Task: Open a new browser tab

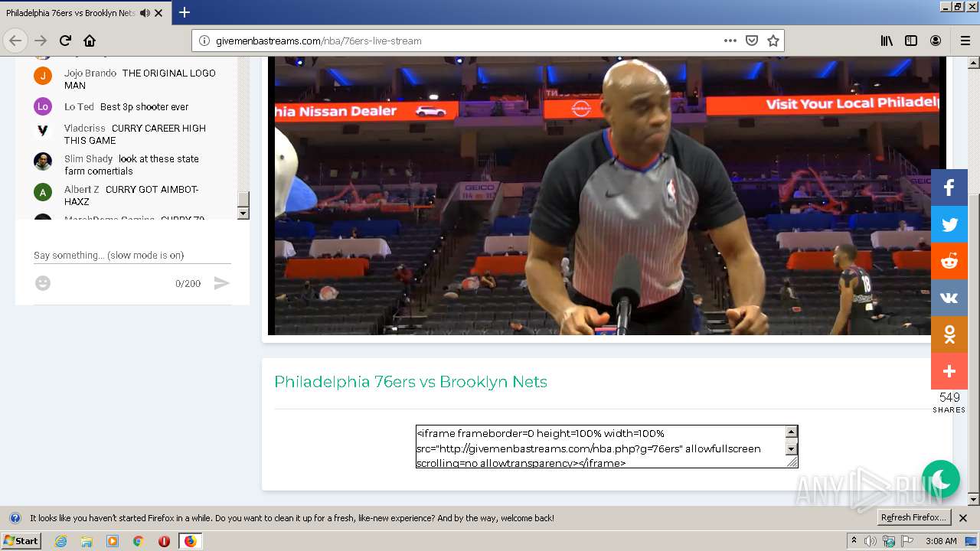Action: (x=184, y=13)
